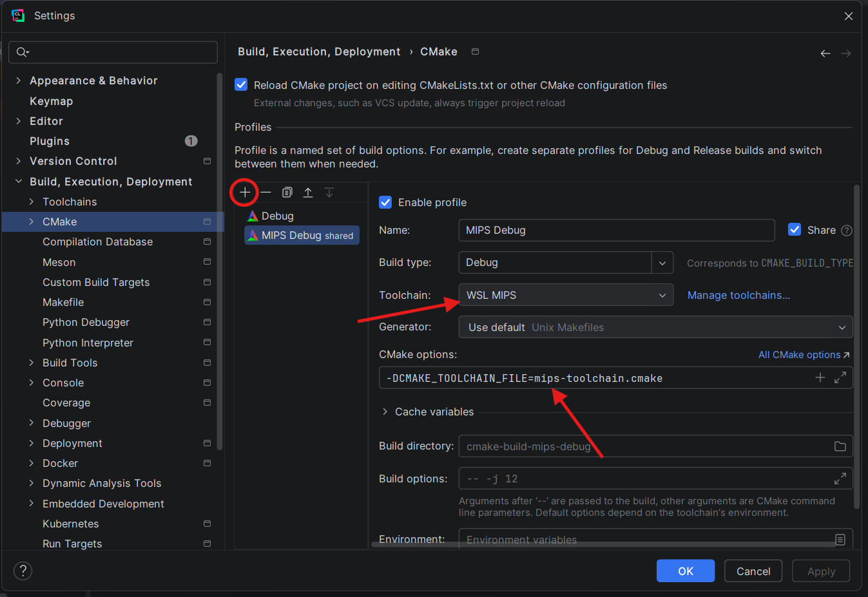Select Python Debugger settings
Viewport: 868px width, 597px height.
86,322
